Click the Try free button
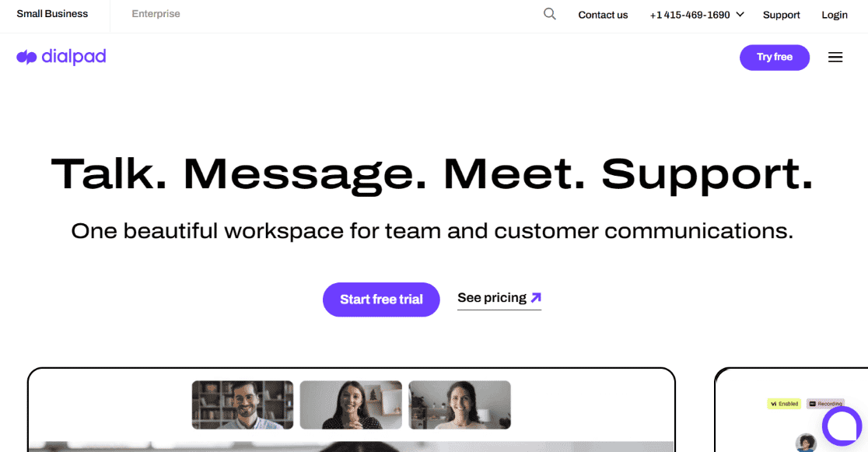 click(775, 57)
